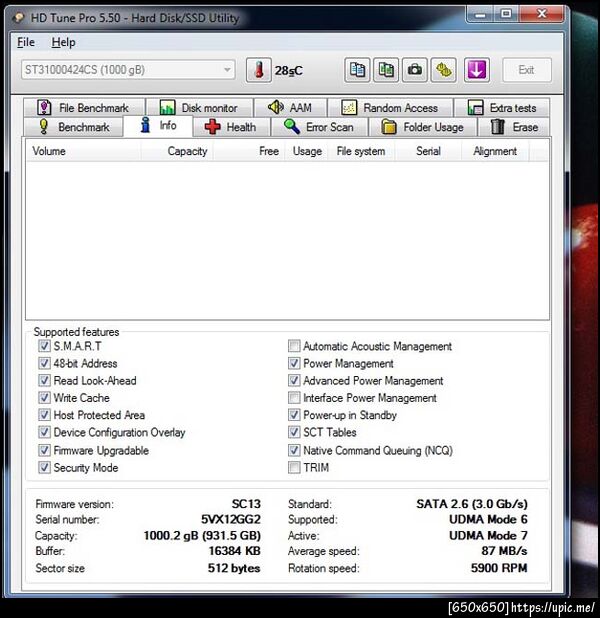600x618 pixels.
Task: Click the Usage column header
Action: point(306,151)
